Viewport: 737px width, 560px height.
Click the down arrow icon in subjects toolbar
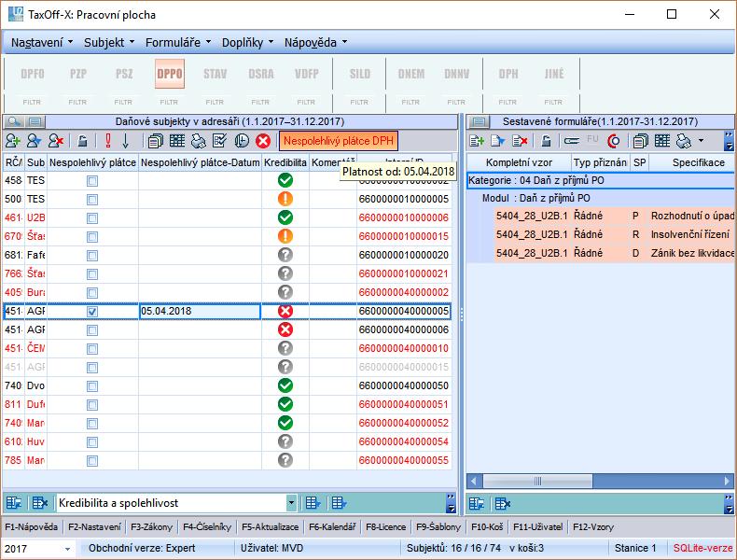pyautogui.click(x=126, y=141)
